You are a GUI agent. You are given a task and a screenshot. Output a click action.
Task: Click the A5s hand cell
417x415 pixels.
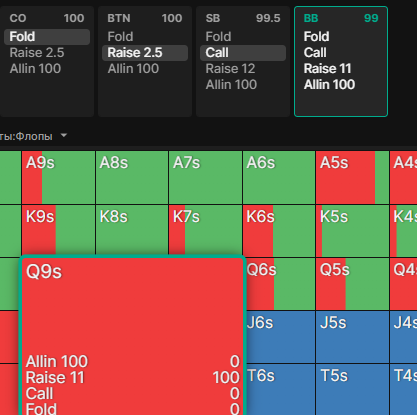tap(352, 177)
